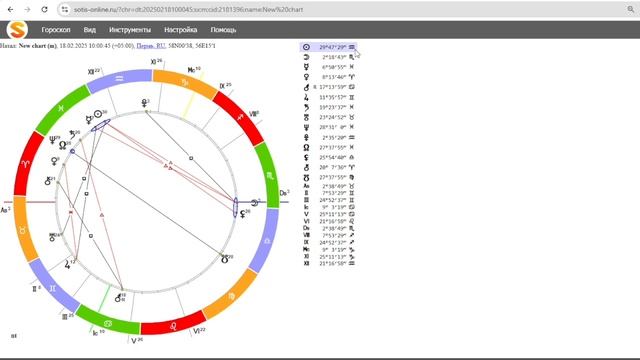Screen dimensions: 640x360
Task: Select the Uranus row in the positions list
Action: pyautogui.click(x=329, y=117)
